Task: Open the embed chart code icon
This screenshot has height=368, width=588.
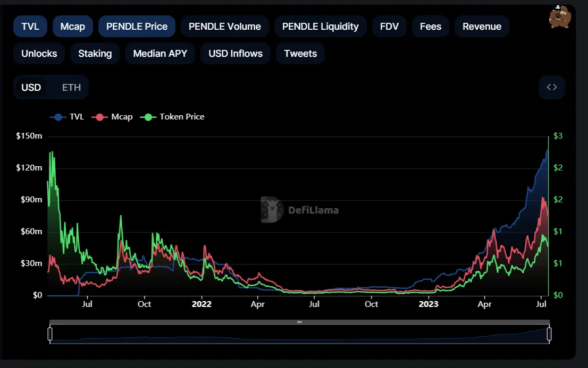Action: click(x=552, y=87)
